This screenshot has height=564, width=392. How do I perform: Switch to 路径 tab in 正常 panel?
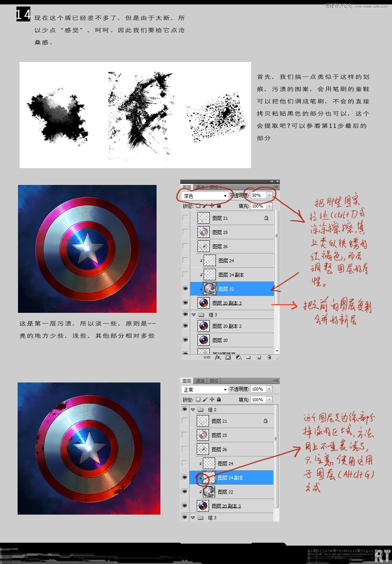(x=214, y=381)
